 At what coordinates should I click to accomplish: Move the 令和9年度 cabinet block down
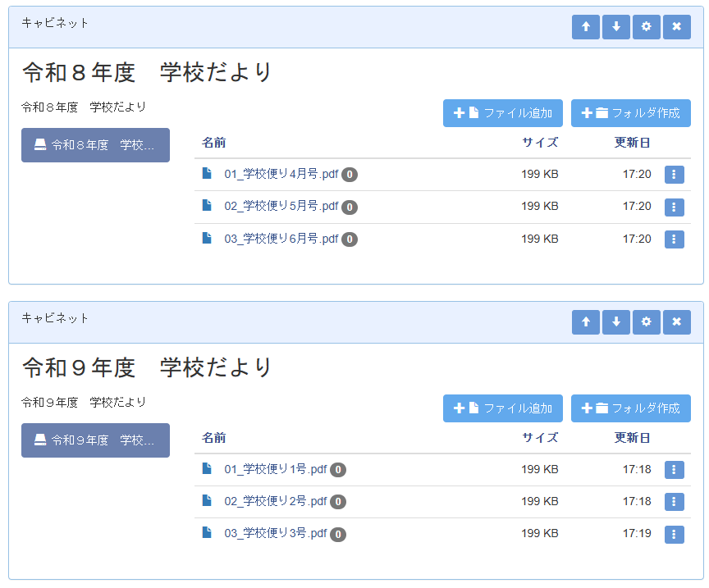coord(615,322)
